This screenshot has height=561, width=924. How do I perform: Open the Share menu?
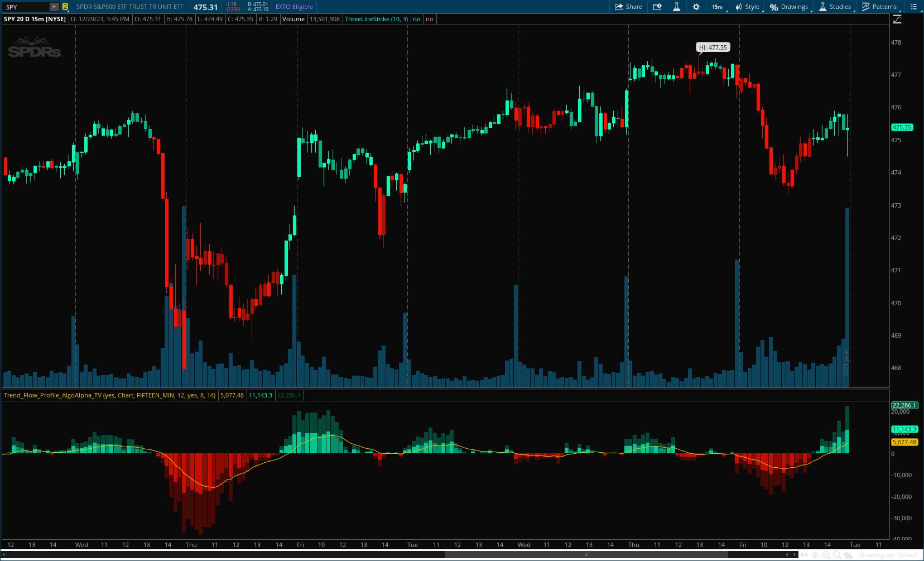pos(628,7)
